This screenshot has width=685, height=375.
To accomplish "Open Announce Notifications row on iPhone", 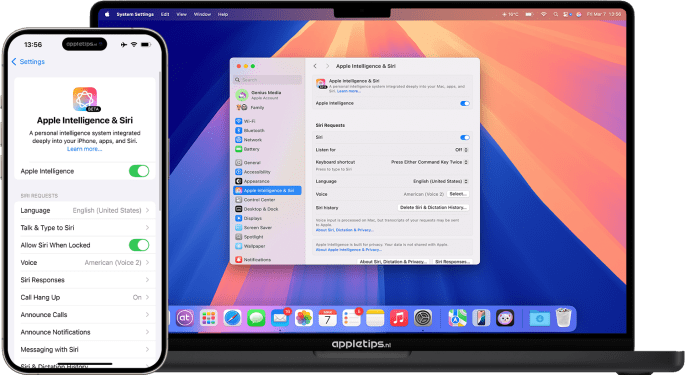I will pyautogui.click(x=85, y=332).
